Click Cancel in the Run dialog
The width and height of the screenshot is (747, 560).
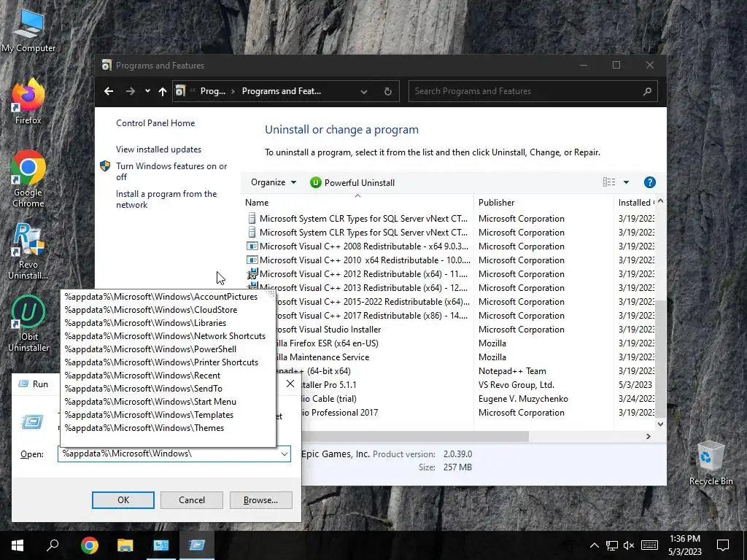pos(192,500)
